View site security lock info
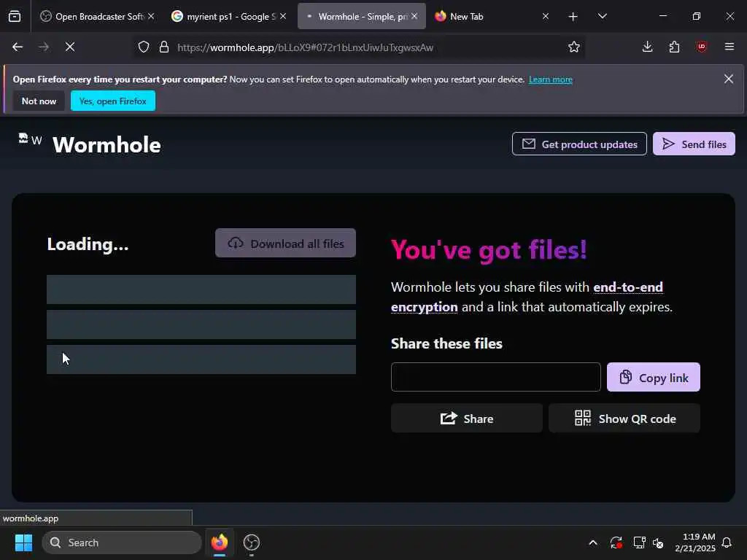The height and width of the screenshot is (560, 747). click(x=164, y=47)
